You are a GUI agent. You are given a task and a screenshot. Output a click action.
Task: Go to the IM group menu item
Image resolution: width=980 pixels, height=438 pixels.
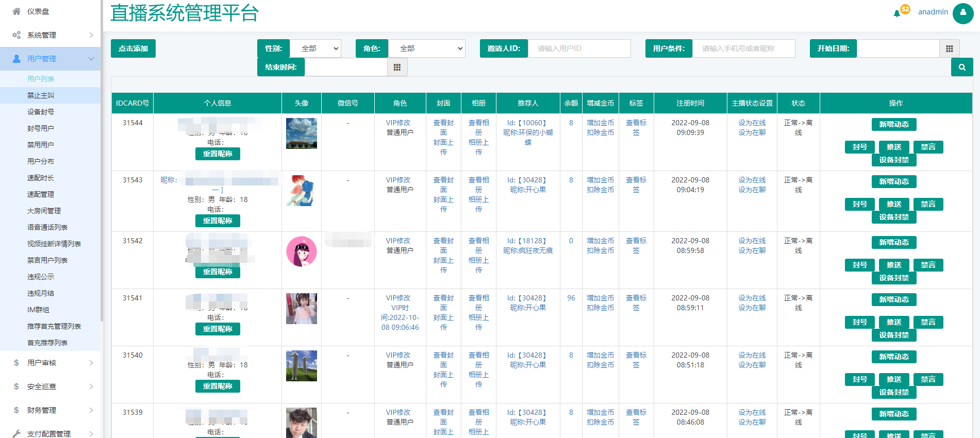tap(38, 310)
